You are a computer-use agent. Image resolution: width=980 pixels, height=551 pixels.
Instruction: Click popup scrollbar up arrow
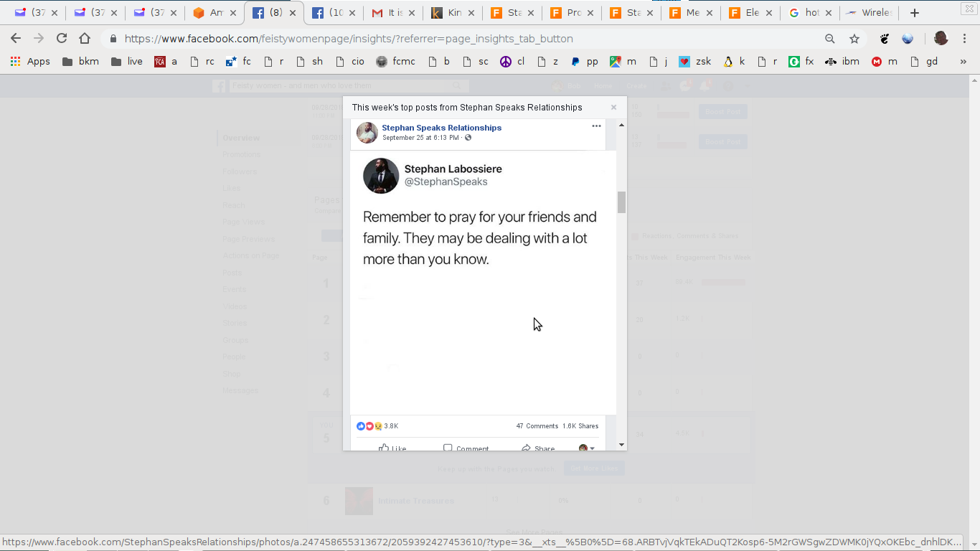click(621, 125)
